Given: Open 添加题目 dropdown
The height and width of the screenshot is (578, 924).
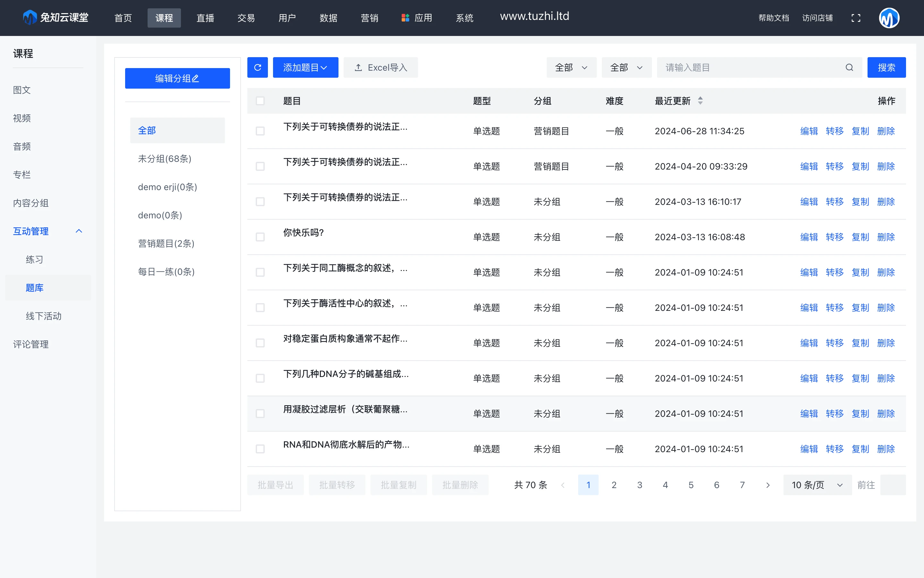Looking at the screenshot, I should (x=305, y=67).
